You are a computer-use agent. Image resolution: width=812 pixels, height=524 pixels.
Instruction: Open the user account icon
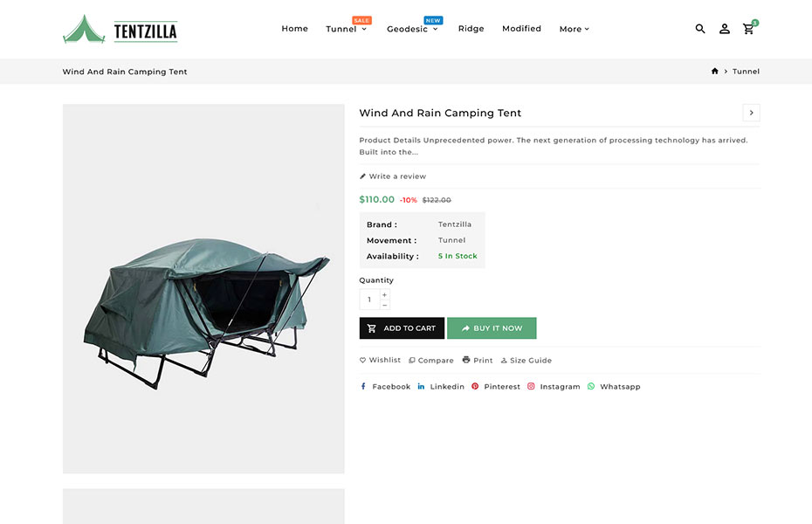[x=725, y=29]
